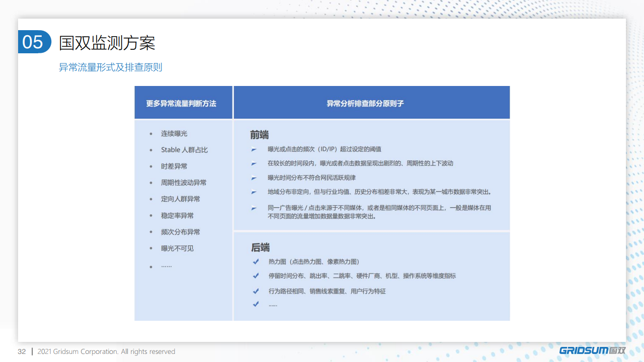Select the list item 频次分布异常
The height and width of the screenshot is (362, 644).
pos(181,232)
